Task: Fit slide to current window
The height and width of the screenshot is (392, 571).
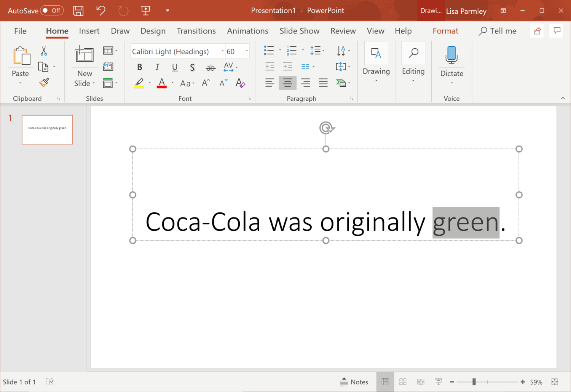Action: point(555,382)
